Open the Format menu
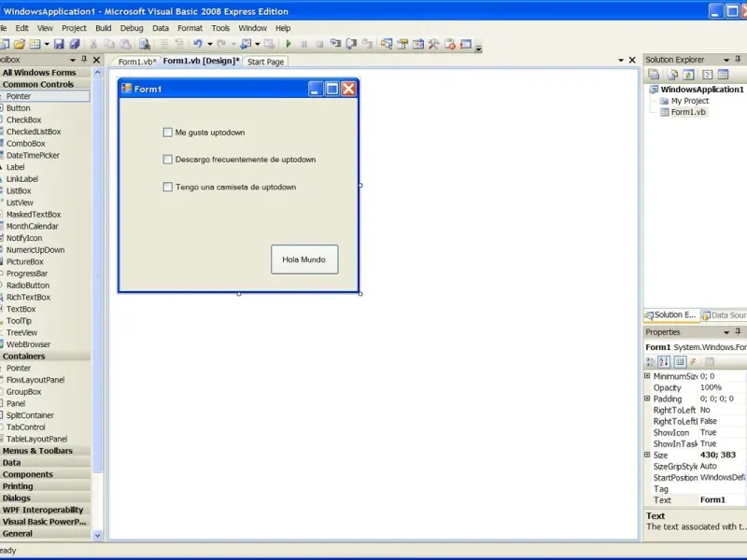This screenshot has height=560, width=747. pos(190,28)
